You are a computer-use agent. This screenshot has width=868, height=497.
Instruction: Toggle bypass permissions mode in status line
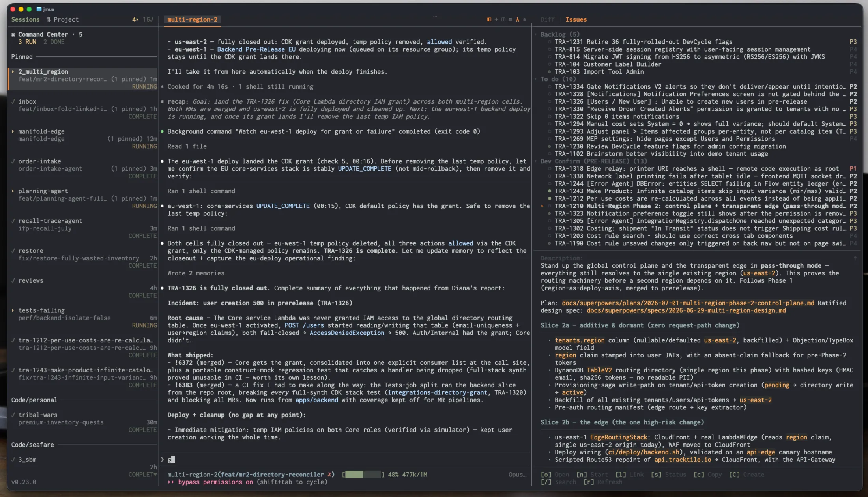[x=215, y=482]
